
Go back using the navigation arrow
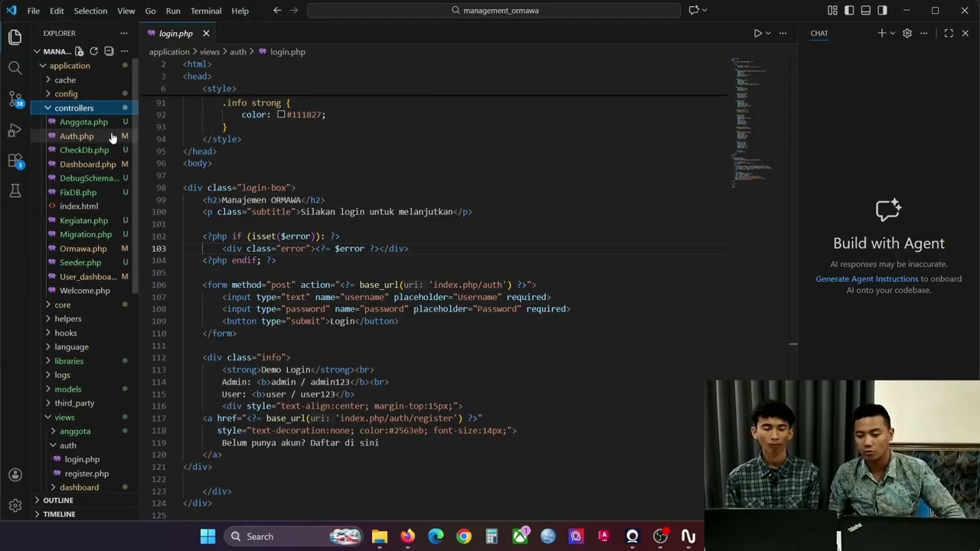(x=277, y=11)
